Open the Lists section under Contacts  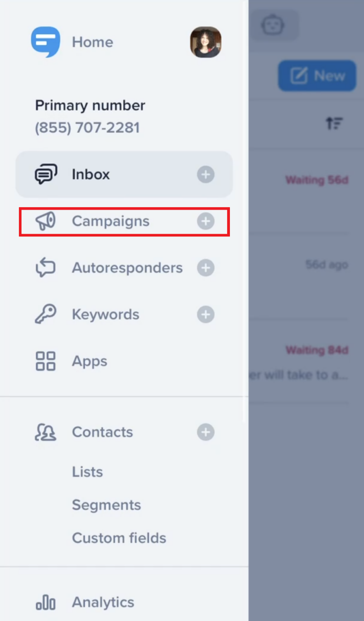pos(87,472)
